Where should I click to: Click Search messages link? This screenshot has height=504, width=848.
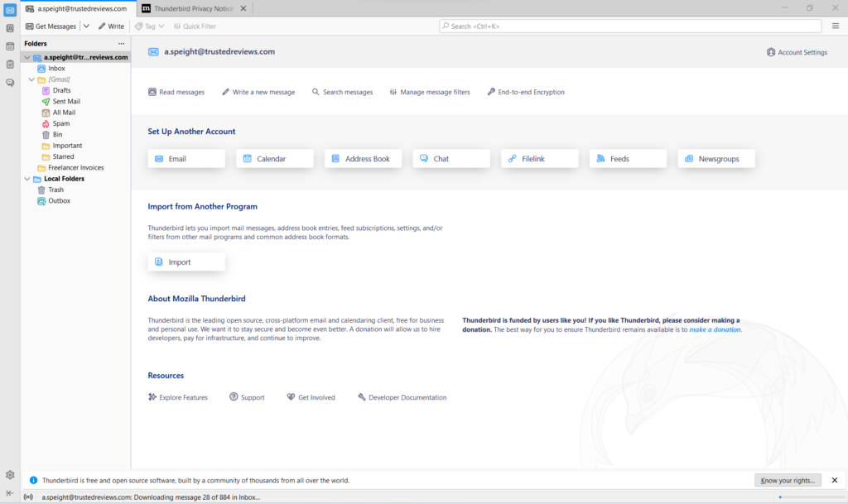pos(342,92)
